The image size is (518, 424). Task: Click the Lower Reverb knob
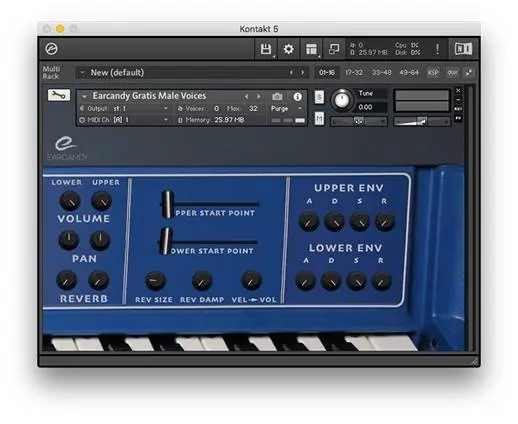pos(66,280)
